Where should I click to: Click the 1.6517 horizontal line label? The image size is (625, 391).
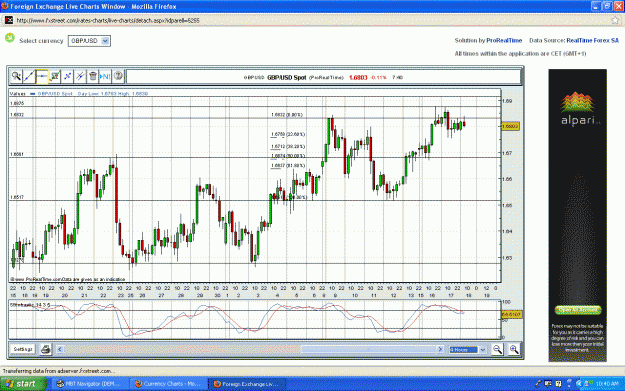17,197
